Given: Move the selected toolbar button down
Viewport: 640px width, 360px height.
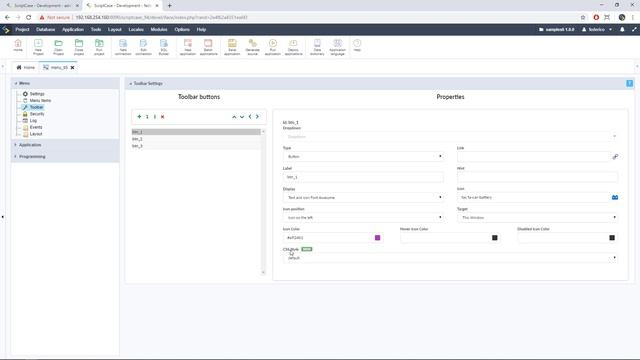Looking at the screenshot, I should (242, 117).
